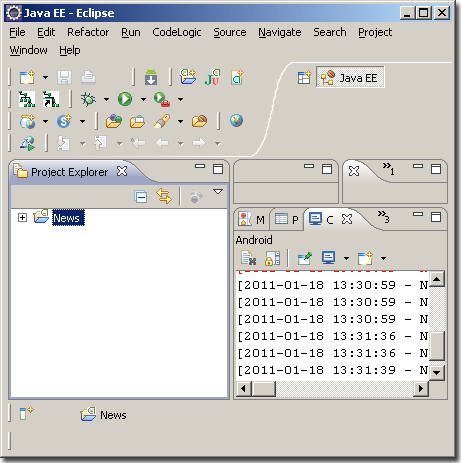
Task: Click the New JUnit test icon
Action: click(x=213, y=77)
